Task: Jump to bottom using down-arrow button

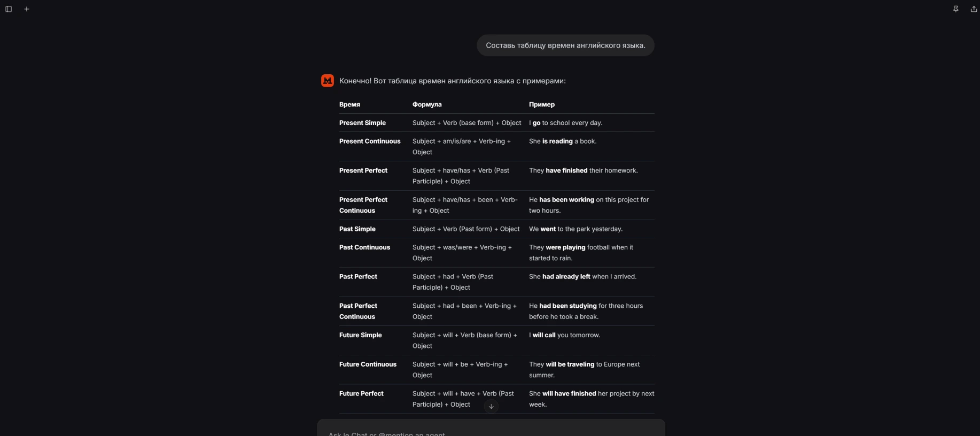Action: point(491,407)
